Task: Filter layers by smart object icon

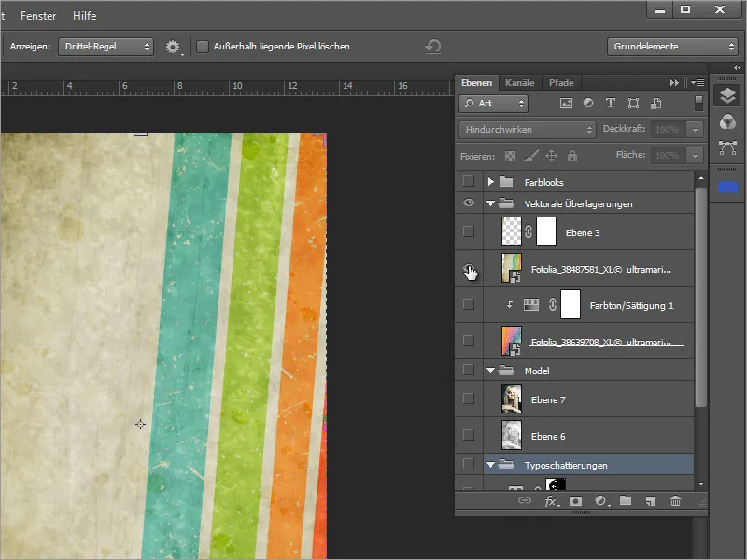Action: click(656, 104)
